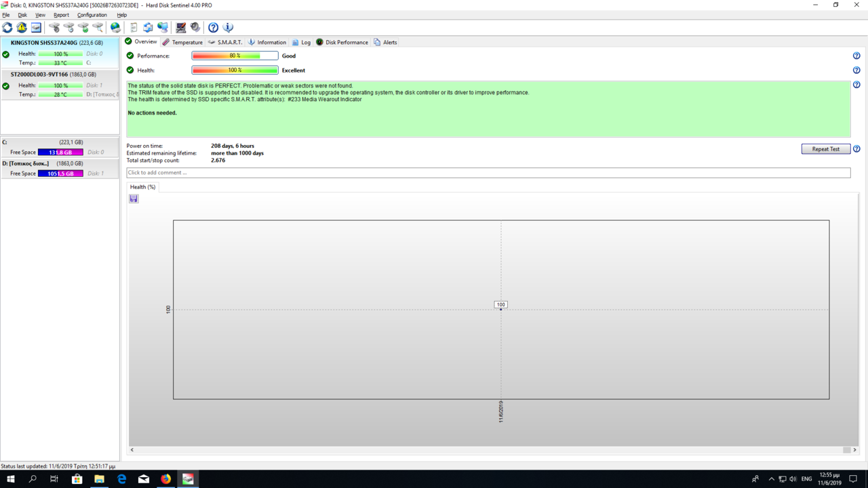Click the speaker sound toolbar icon

click(195, 28)
